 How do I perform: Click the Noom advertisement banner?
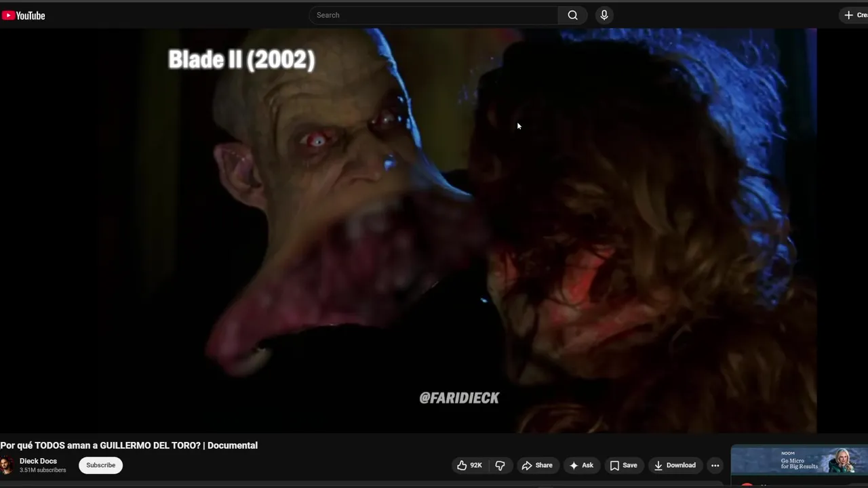pyautogui.click(x=800, y=460)
